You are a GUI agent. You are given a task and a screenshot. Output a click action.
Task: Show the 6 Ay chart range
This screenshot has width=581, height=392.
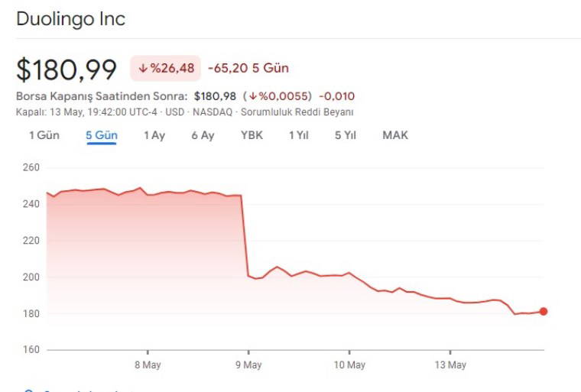click(x=203, y=135)
